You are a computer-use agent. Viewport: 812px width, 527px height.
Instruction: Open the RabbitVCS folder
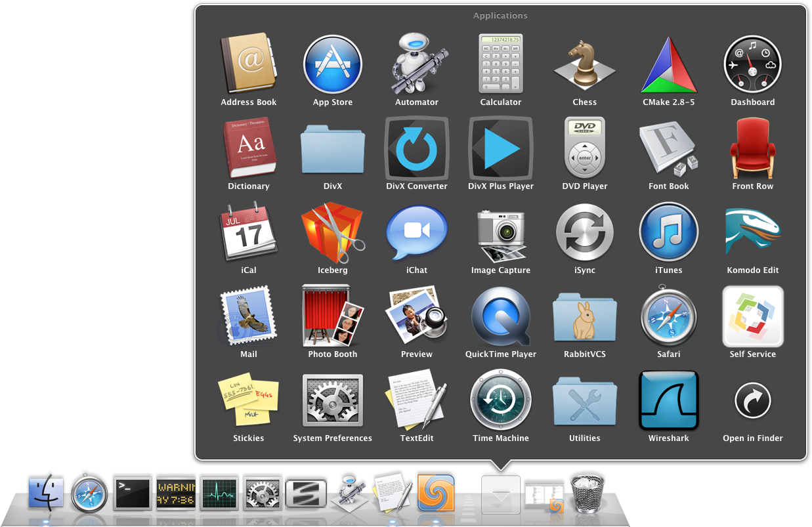pos(585,318)
